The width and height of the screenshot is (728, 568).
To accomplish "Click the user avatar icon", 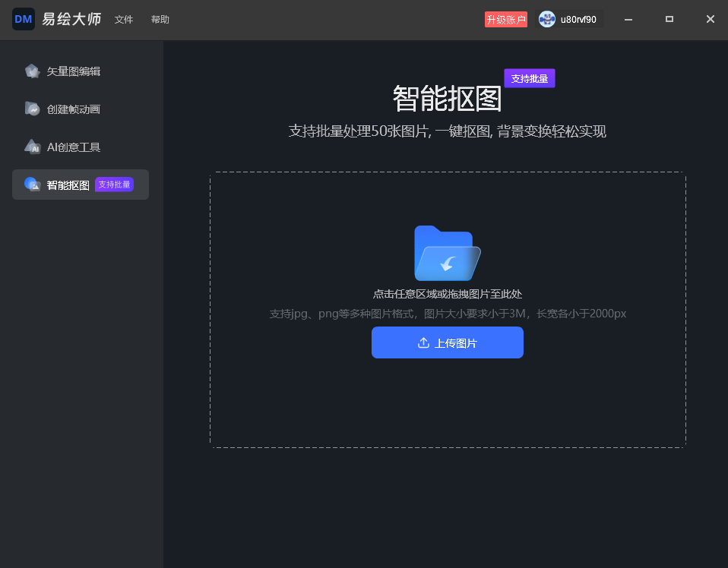I will pyautogui.click(x=547, y=20).
